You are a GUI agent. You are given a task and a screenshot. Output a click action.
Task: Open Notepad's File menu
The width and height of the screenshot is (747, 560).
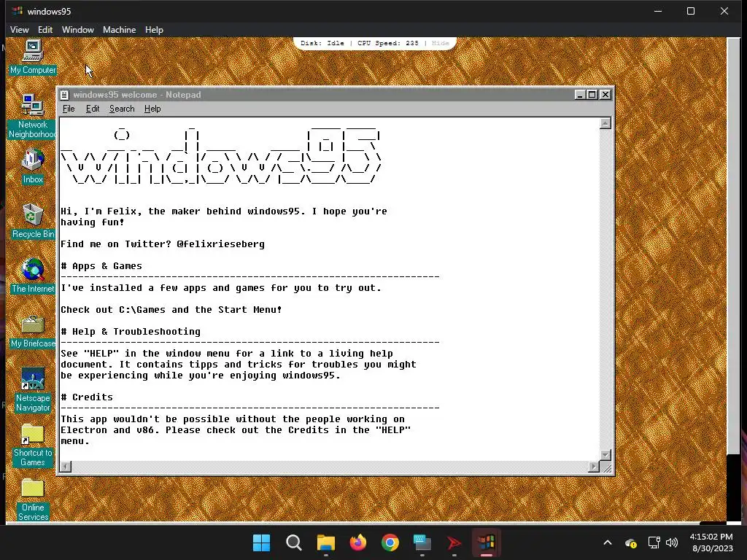tap(69, 109)
